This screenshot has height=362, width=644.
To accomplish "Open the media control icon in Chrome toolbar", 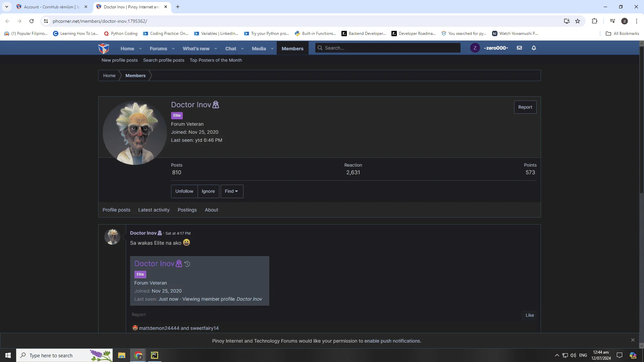I will (612, 21).
